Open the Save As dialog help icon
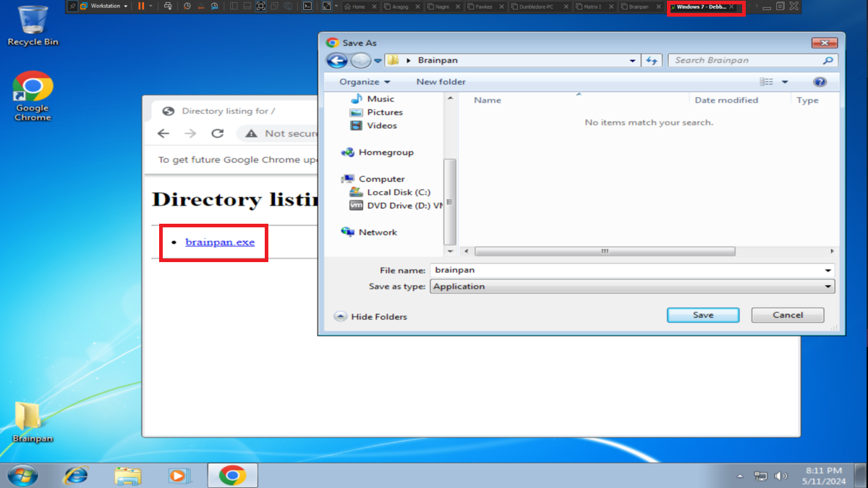This screenshot has height=488, width=868. click(820, 82)
